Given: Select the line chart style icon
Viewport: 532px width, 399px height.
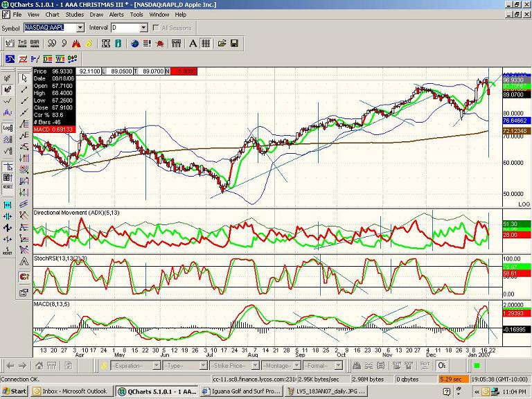Looking at the screenshot, I should (x=8, y=101).
